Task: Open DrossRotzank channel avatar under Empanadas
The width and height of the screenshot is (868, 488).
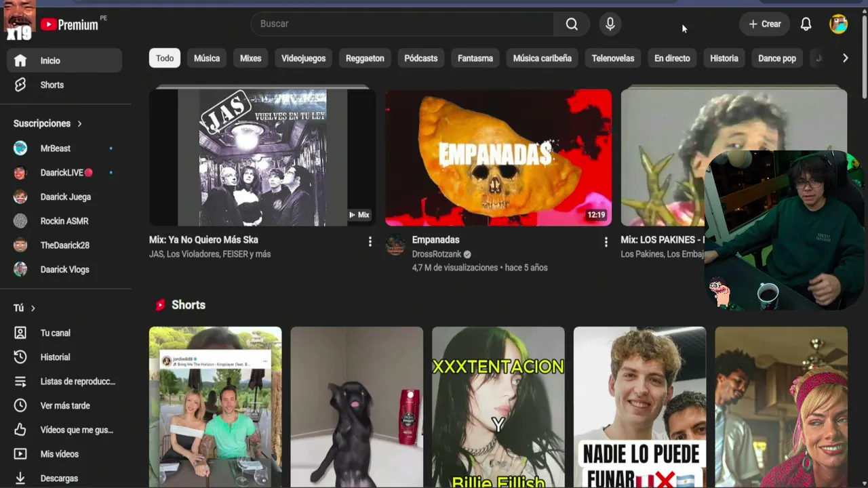Action: [x=395, y=245]
